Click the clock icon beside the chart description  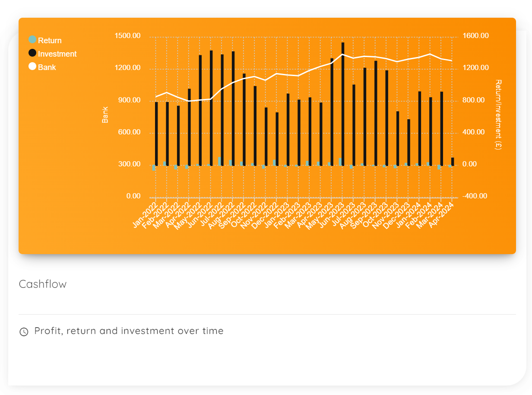tap(24, 332)
